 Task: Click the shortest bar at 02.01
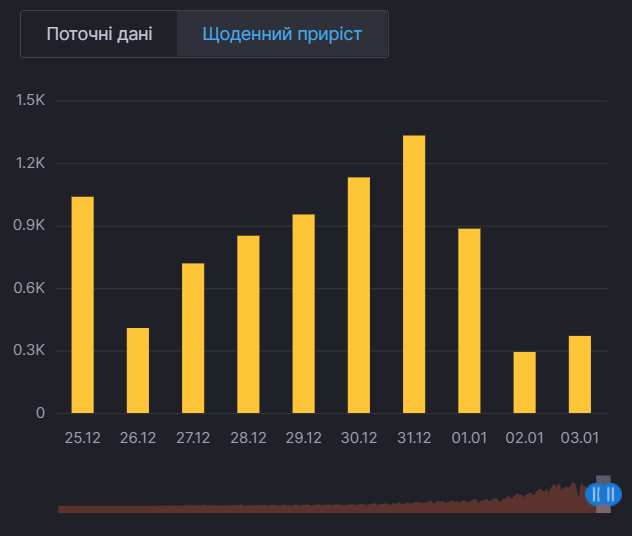pos(525,382)
